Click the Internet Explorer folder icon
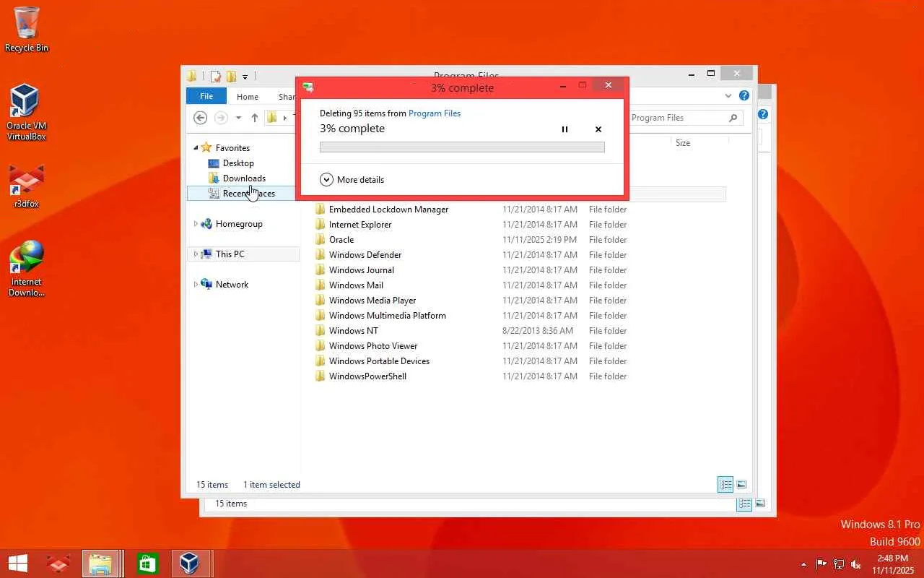924x578 pixels. point(321,225)
